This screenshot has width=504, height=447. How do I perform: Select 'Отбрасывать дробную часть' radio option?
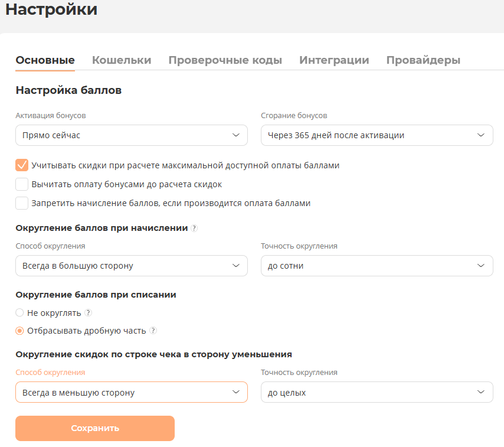click(20, 331)
